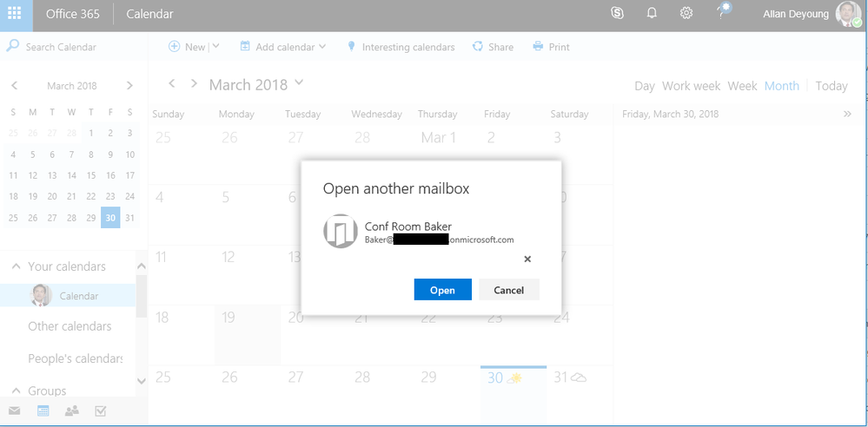The image size is (868, 427).
Task: Click the mini calendar March 2018 header
Action: (x=72, y=86)
